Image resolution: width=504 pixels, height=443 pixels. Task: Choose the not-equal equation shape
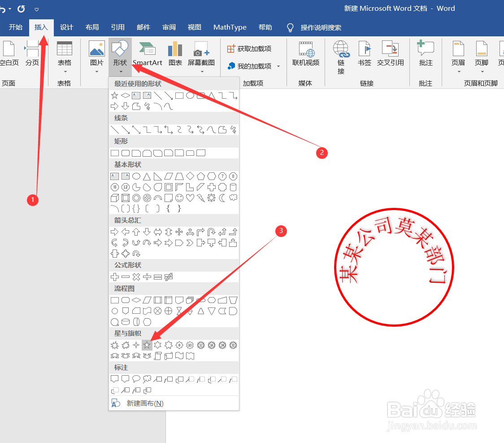(x=169, y=276)
